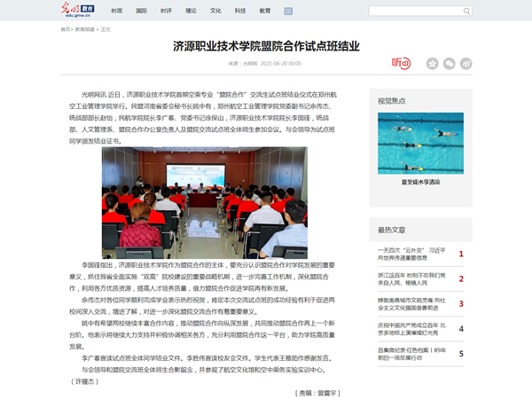Open hot article ranked number 5
The width and height of the screenshot is (532, 407).
412,354
